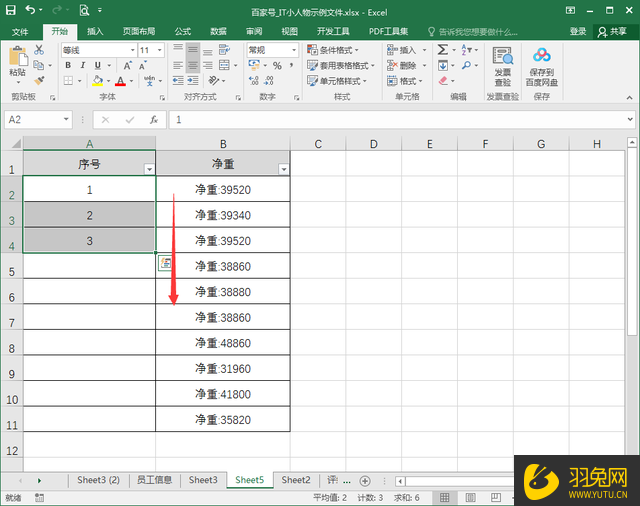Toggle top vertical alignment
This screenshot has height=506, width=640.
178,50
